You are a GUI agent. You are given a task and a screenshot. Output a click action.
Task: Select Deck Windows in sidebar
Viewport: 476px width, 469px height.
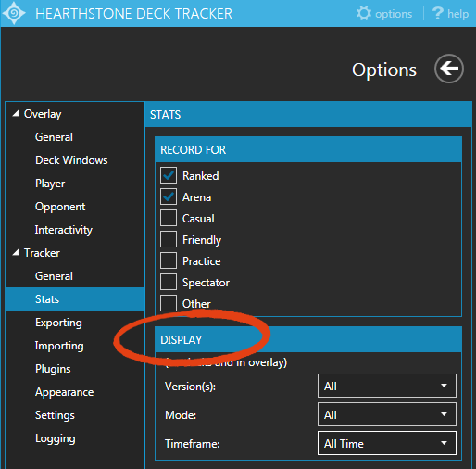71,160
